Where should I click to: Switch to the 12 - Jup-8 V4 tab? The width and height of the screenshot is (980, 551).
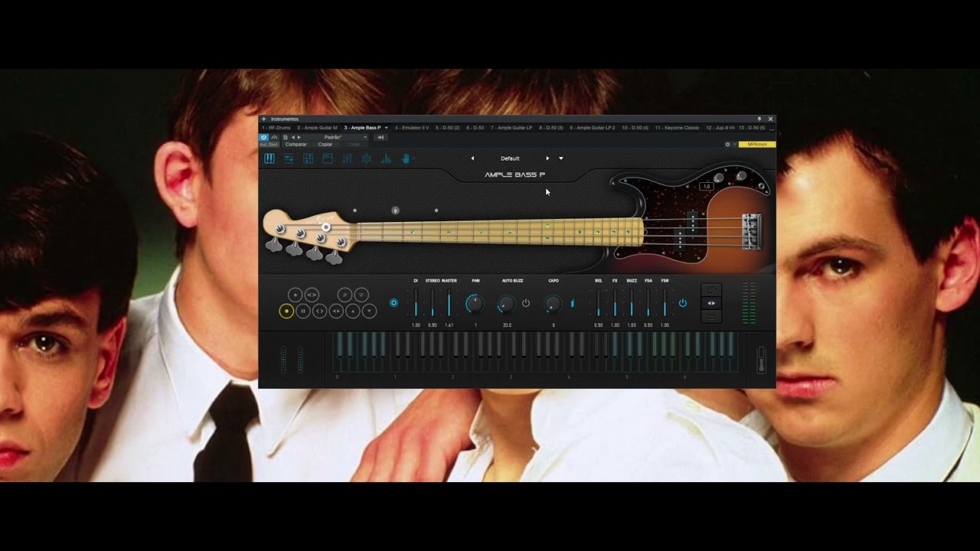(x=720, y=128)
